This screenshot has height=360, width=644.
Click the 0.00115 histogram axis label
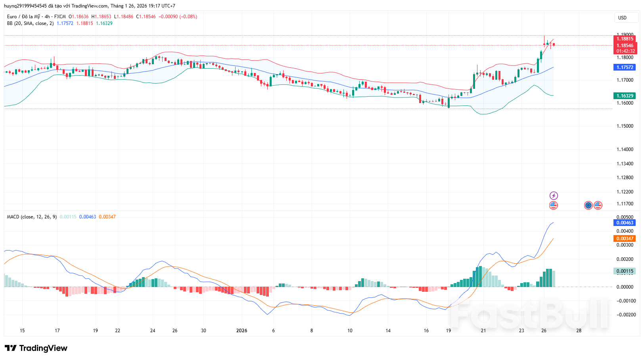(625, 271)
